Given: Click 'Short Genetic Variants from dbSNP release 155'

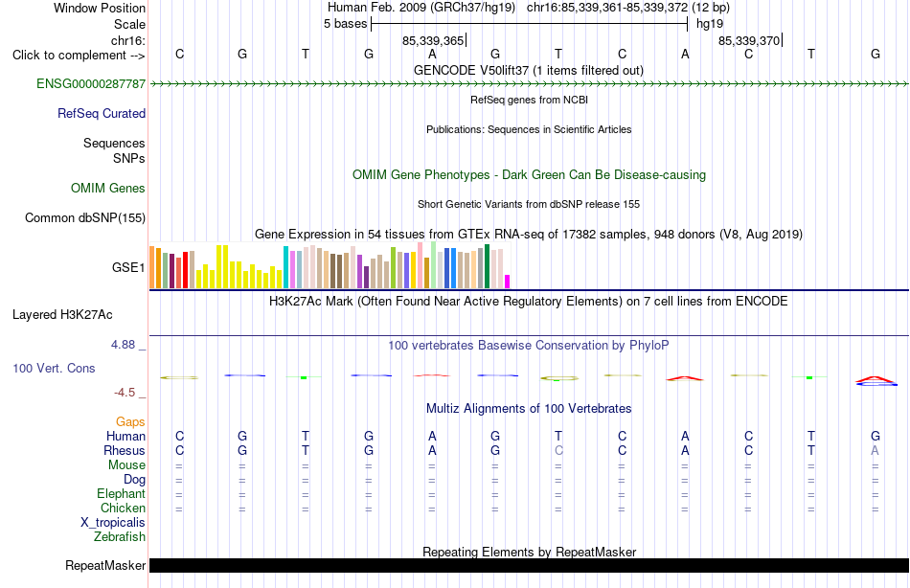Looking at the screenshot, I should (x=529, y=204).
